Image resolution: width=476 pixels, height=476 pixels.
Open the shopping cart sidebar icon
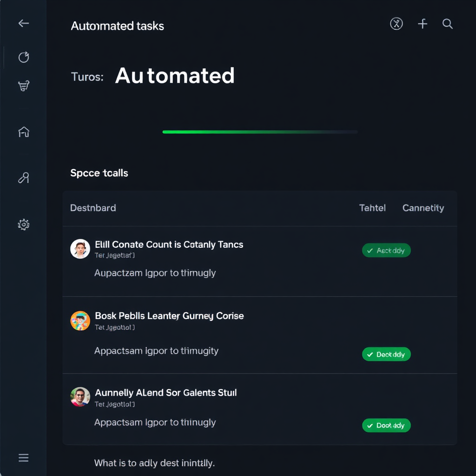(x=24, y=86)
